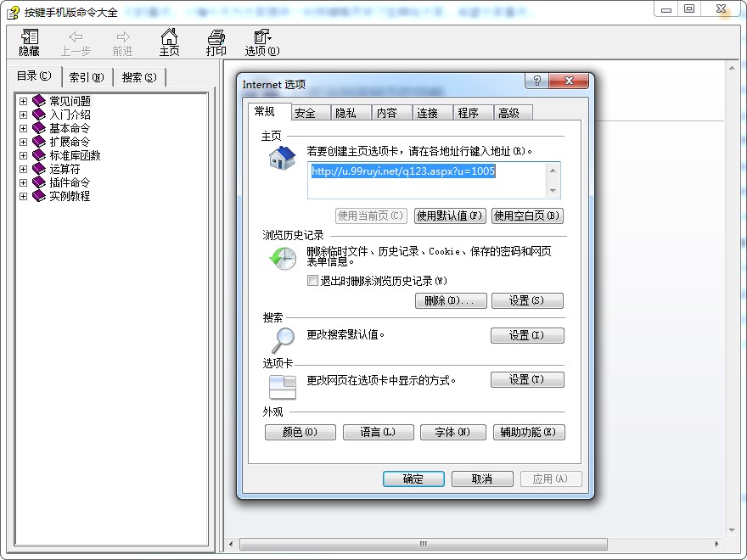The height and width of the screenshot is (560, 747).
Task: Expand the 扩展命令 tree node
Action: click(x=23, y=142)
